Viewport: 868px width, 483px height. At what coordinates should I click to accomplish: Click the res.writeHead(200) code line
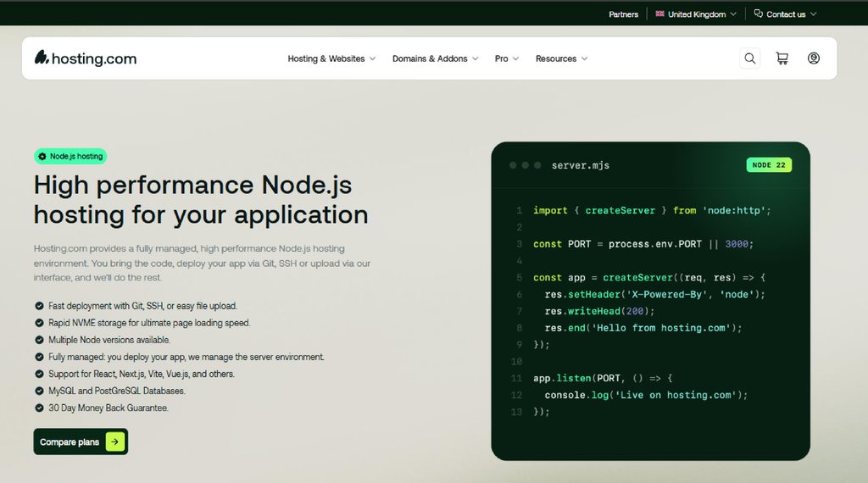pyautogui.click(x=599, y=311)
